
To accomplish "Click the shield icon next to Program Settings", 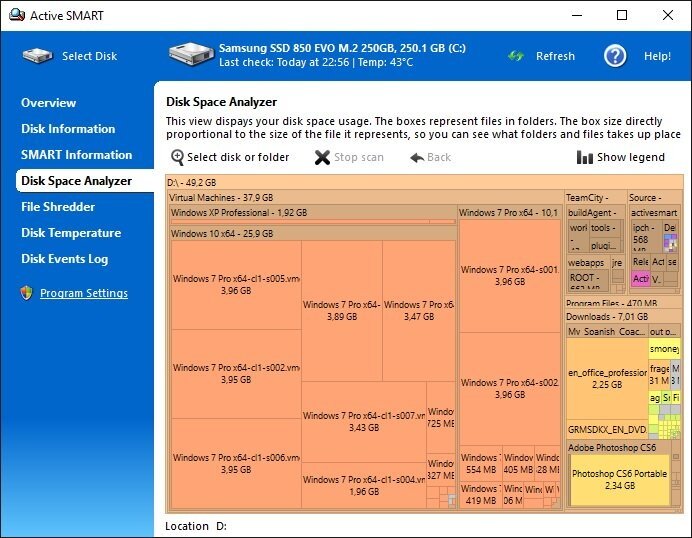I will (x=26, y=293).
